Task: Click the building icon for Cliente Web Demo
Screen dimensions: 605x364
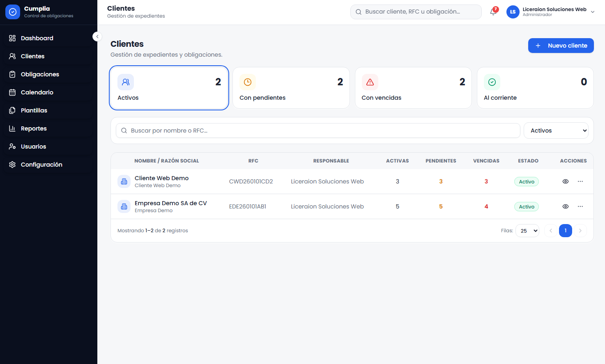Action: point(124,181)
